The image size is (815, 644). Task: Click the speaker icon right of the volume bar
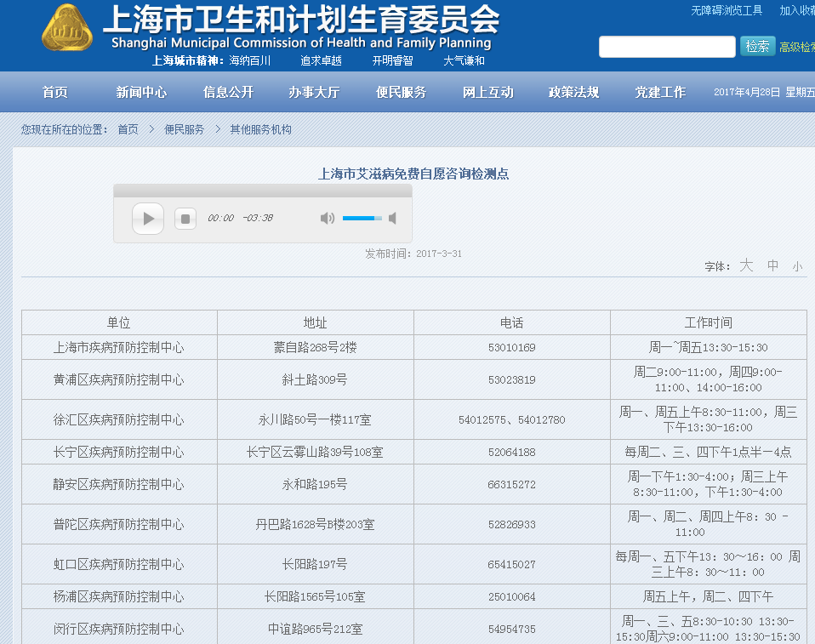[393, 219]
